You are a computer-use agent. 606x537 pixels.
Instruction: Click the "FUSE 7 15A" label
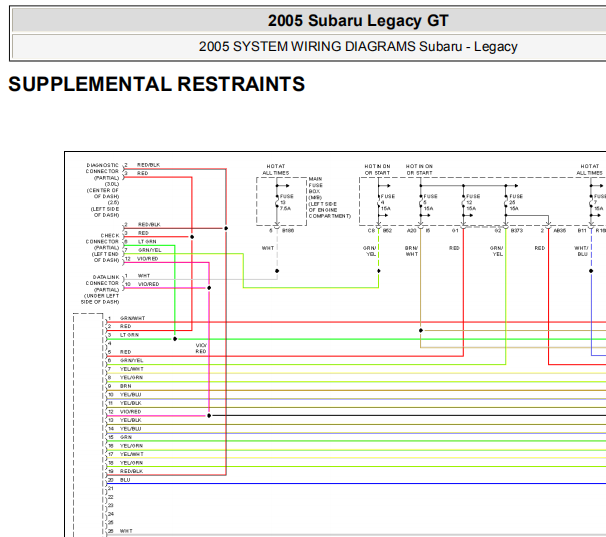point(600,202)
